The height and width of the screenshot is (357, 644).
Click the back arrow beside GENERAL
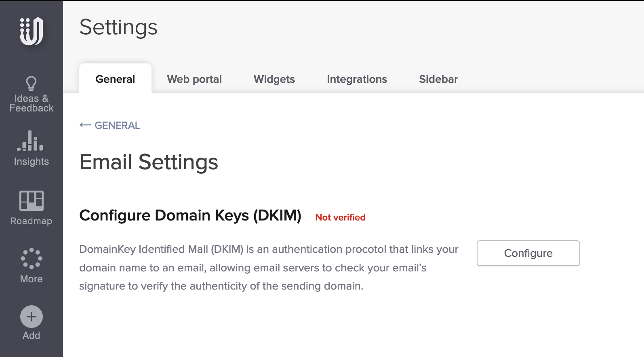(x=85, y=125)
